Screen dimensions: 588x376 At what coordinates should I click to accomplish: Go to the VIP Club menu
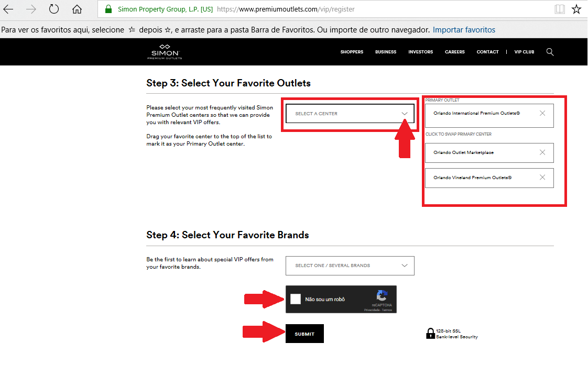pos(524,52)
